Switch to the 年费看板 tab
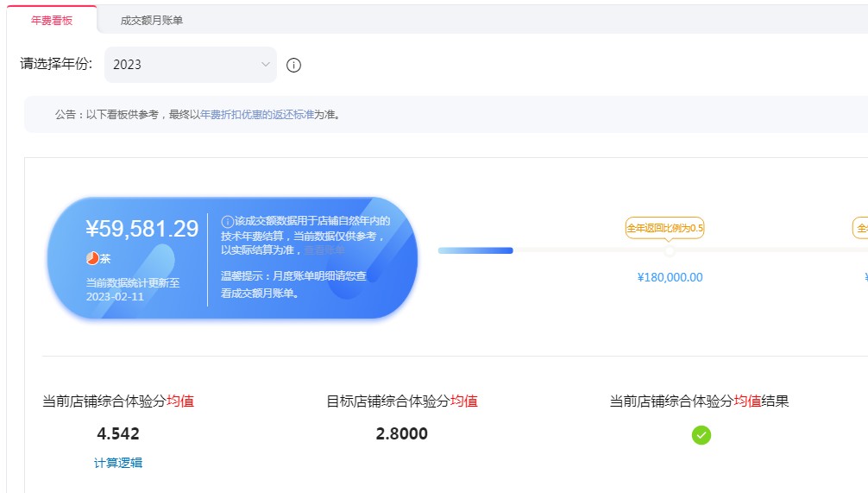The width and height of the screenshot is (868, 493). [52, 21]
